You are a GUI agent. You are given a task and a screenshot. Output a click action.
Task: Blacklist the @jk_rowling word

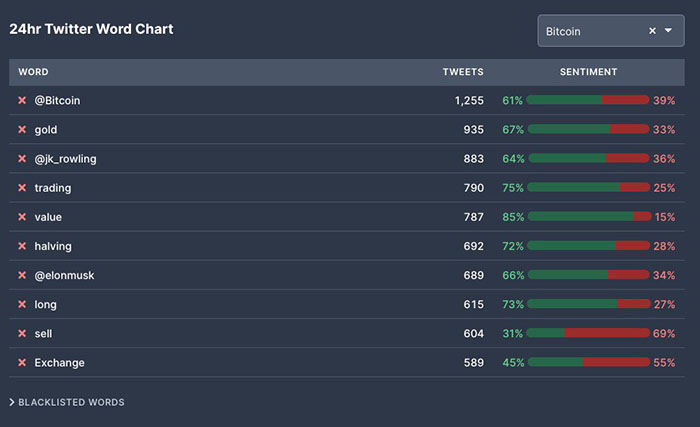pos(22,158)
